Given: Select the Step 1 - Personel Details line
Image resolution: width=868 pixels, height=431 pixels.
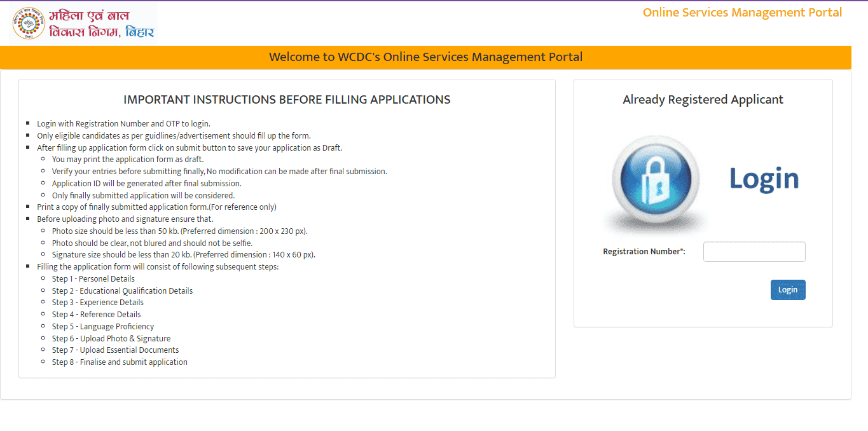Looking at the screenshot, I should tap(93, 279).
